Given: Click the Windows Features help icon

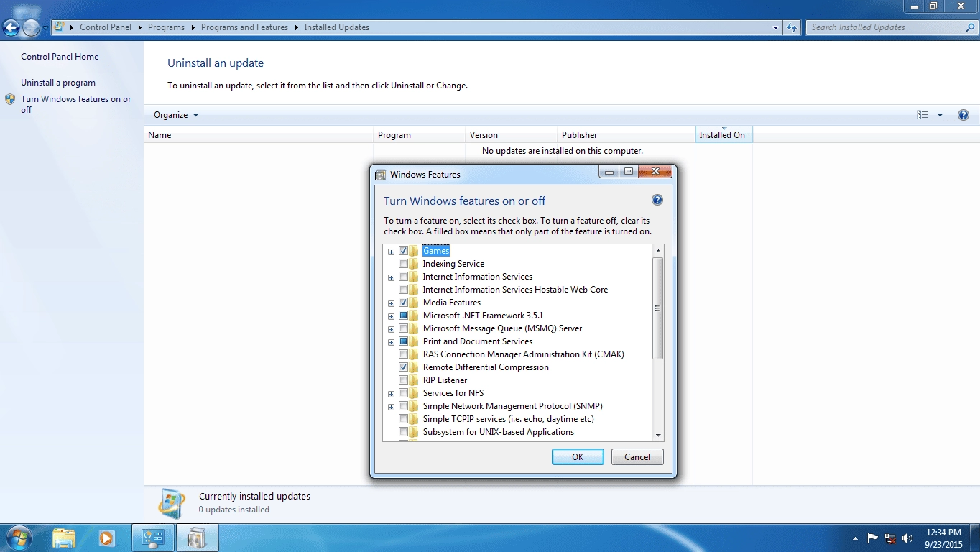Looking at the screenshot, I should click(657, 201).
